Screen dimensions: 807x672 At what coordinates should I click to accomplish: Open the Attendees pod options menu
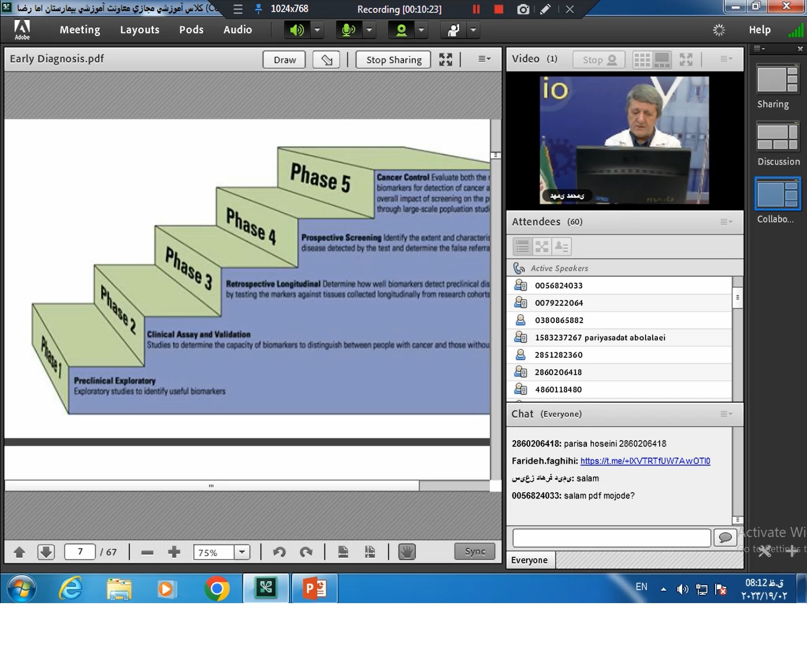726,222
